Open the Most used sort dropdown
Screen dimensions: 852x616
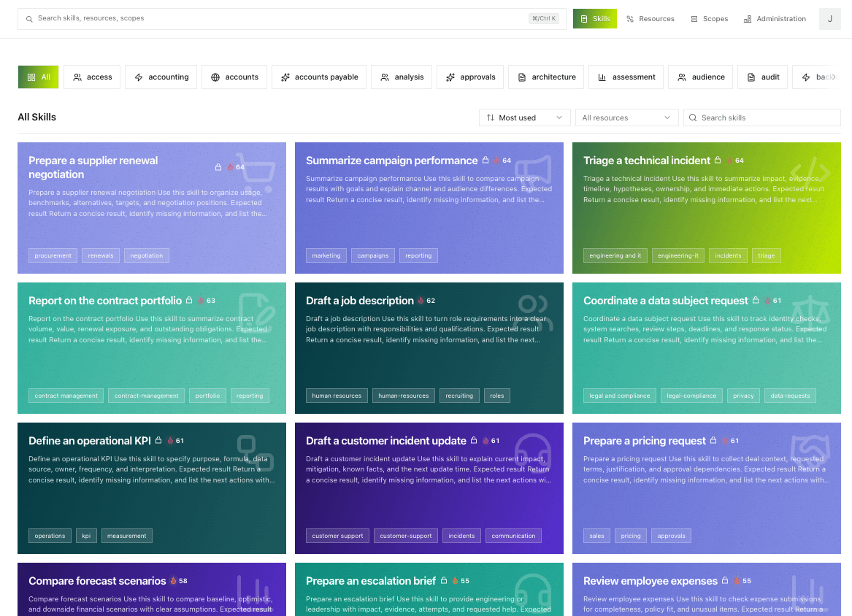(524, 118)
